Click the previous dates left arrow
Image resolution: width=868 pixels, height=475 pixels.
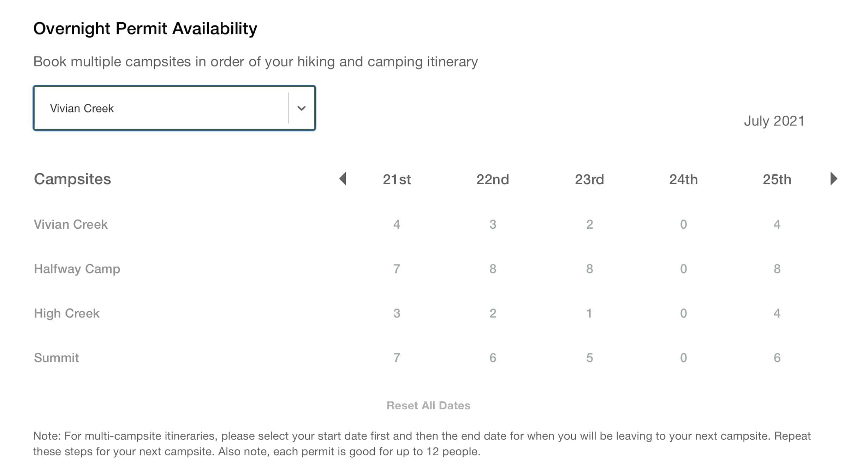click(x=343, y=179)
